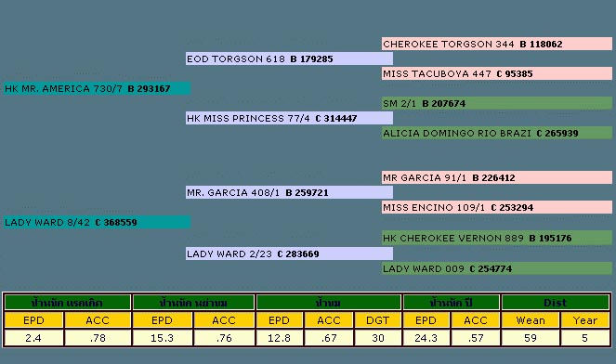Select LADY WARD 009 entry
Viewport: 616px width, 364px height.
496,268
